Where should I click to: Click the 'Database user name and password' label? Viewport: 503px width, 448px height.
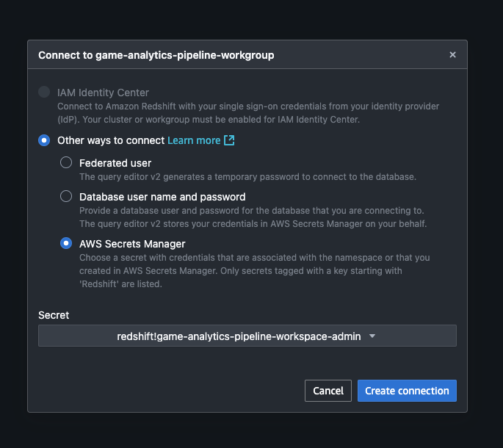(162, 197)
